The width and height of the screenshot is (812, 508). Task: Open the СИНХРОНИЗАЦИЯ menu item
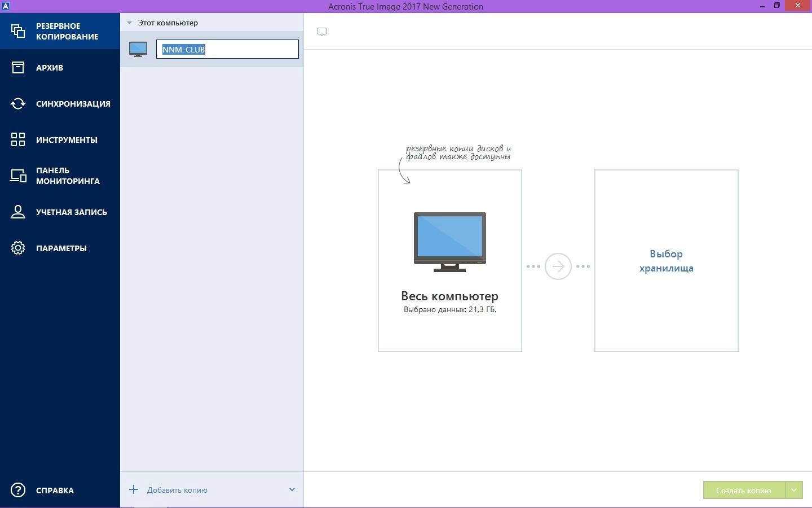coord(60,103)
